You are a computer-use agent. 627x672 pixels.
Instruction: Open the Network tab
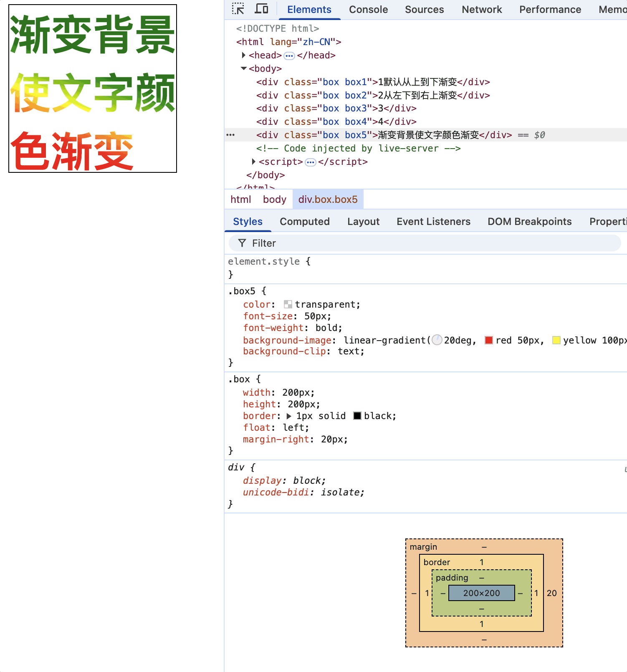[x=482, y=10]
